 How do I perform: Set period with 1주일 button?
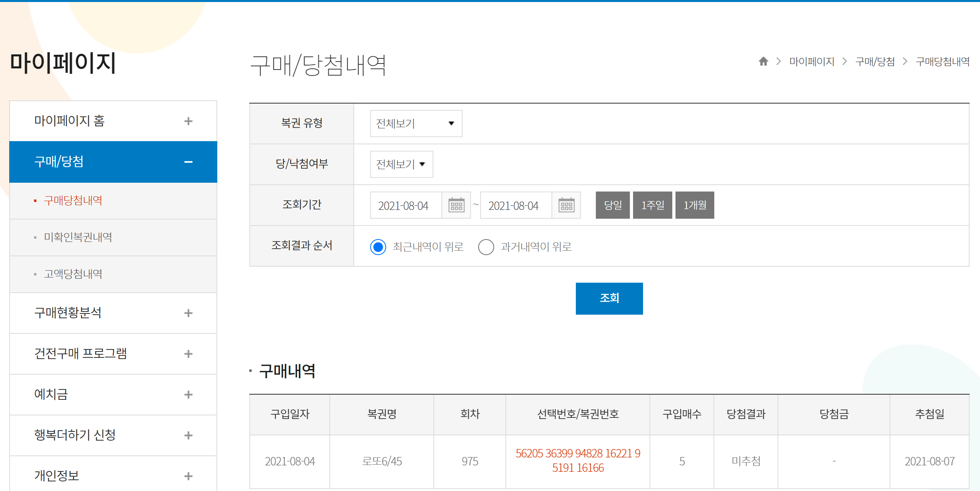pos(652,205)
